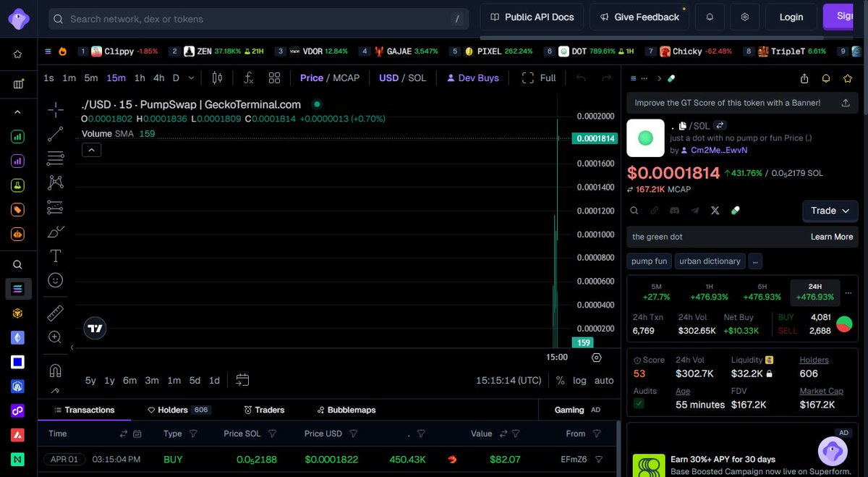
Task: Swap the pair order next to /SOL
Action: pyautogui.click(x=720, y=126)
